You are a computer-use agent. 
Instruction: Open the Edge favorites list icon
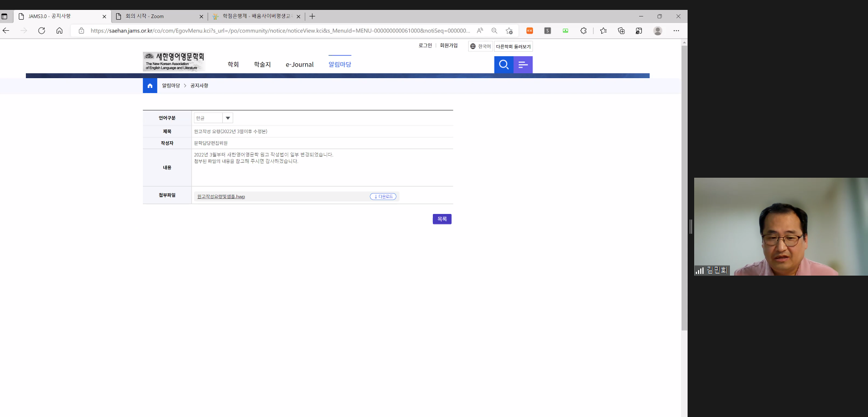tap(603, 31)
